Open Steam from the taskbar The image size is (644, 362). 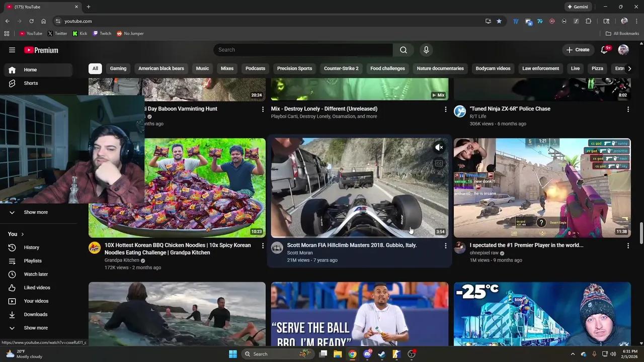click(x=382, y=354)
